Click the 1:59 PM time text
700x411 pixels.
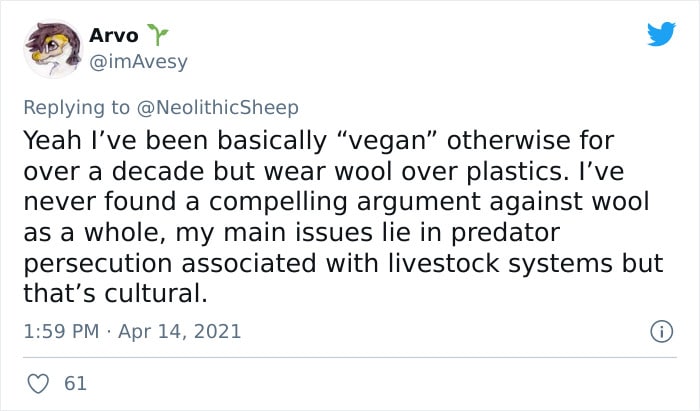click(x=61, y=332)
